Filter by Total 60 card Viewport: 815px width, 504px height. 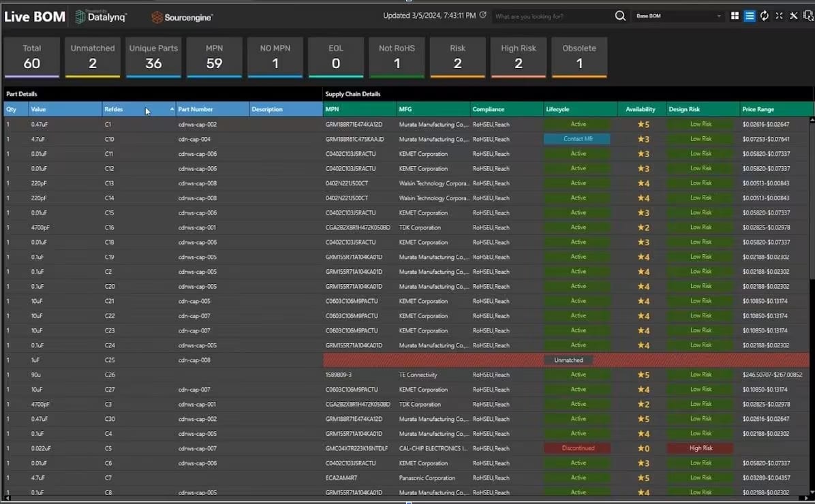point(32,57)
